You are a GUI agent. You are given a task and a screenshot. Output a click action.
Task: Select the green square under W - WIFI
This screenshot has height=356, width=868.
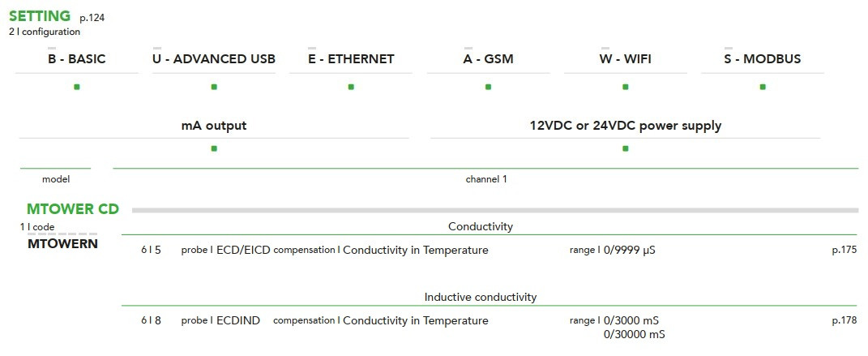coord(625,87)
